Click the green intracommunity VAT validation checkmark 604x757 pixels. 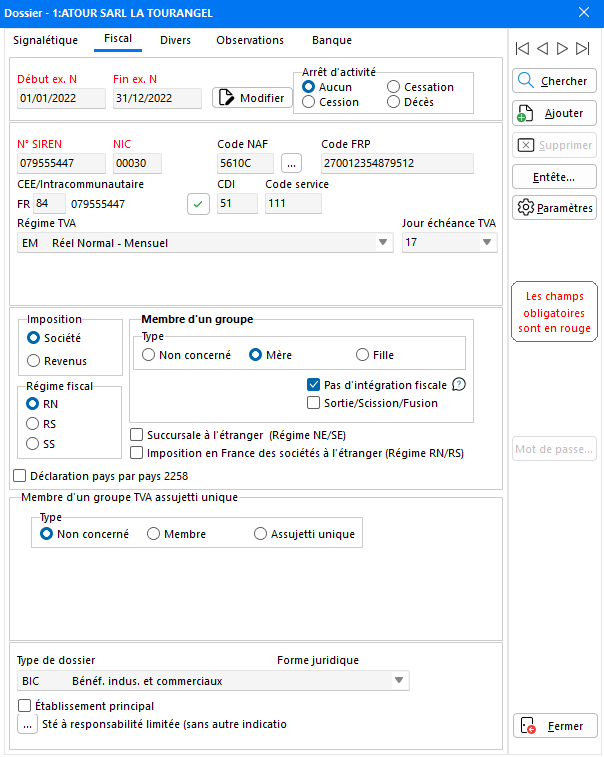200,204
